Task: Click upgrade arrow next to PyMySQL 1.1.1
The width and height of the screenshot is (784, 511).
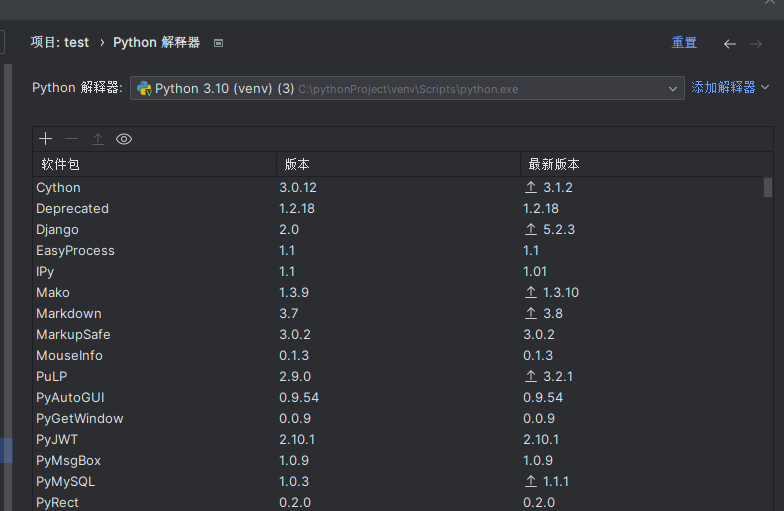Action: coord(530,481)
